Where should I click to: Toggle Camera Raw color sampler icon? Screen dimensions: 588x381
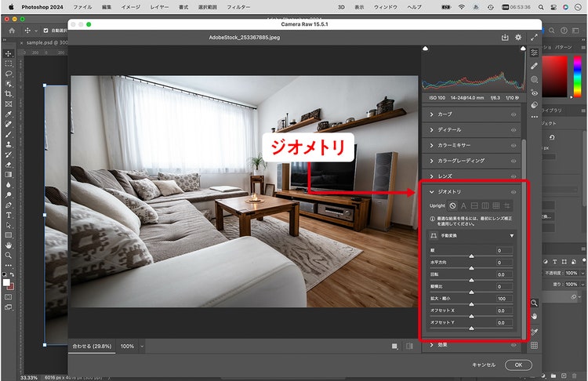coord(534,332)
